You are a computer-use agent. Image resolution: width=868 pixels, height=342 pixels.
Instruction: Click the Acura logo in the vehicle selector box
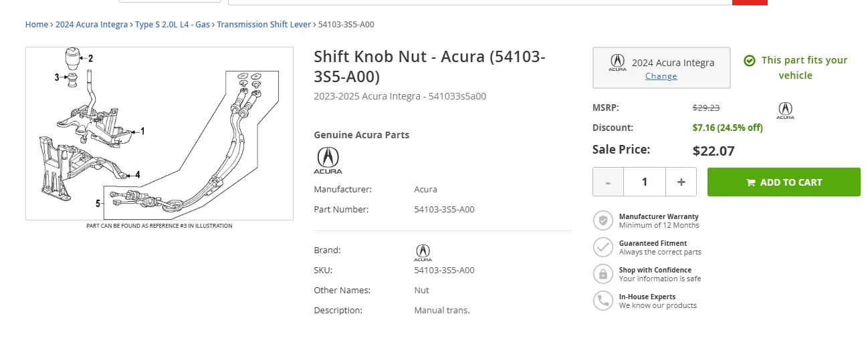(617, 63)
